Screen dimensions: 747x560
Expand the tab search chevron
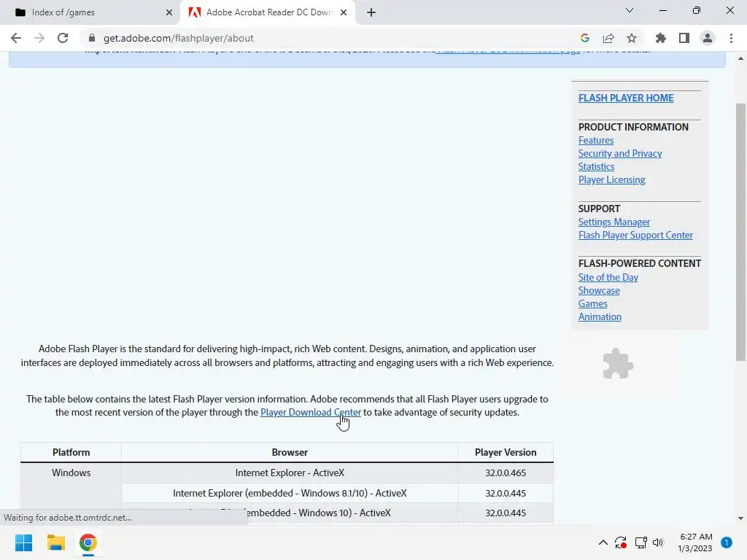pos(630,10)
